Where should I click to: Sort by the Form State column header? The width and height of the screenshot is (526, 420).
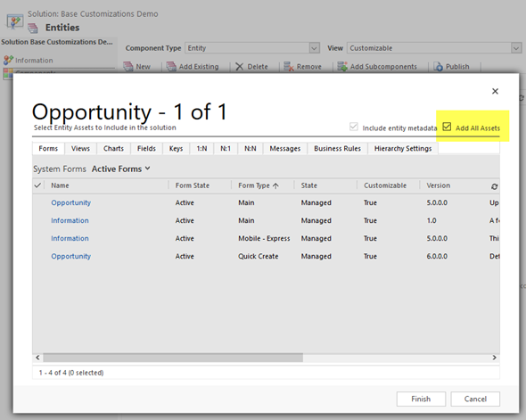coord(193,185)
